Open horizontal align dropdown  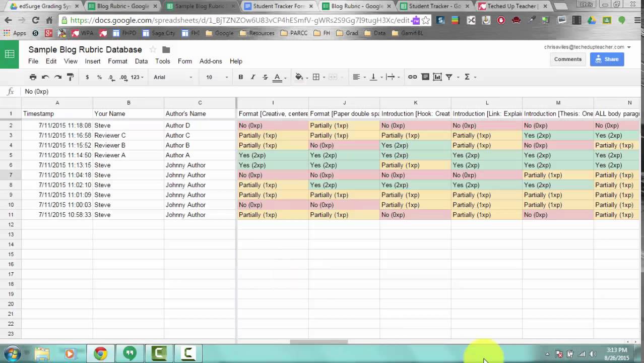[358, 77]
